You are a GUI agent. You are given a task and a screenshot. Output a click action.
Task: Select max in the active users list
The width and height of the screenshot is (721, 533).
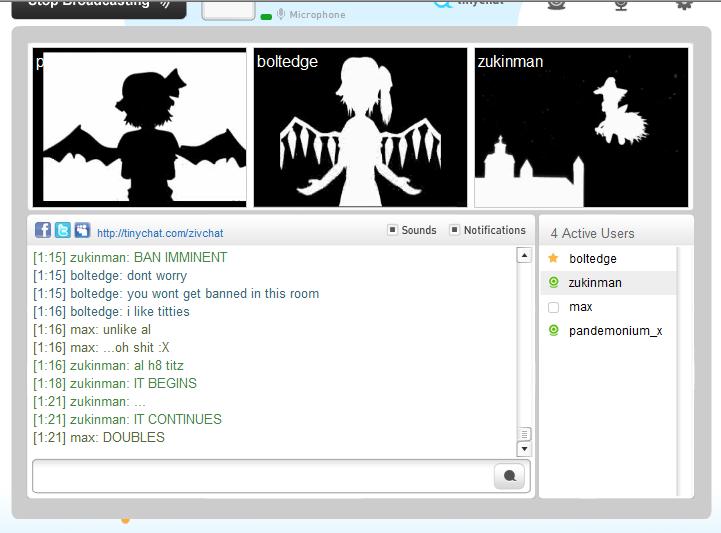(610, 307)
